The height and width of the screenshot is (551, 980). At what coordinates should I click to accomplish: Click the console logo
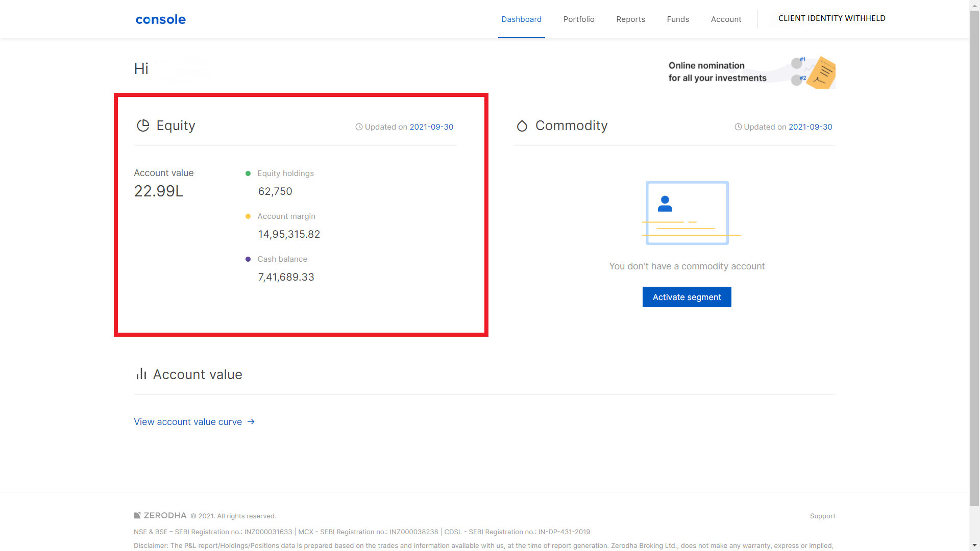(160, 19)
